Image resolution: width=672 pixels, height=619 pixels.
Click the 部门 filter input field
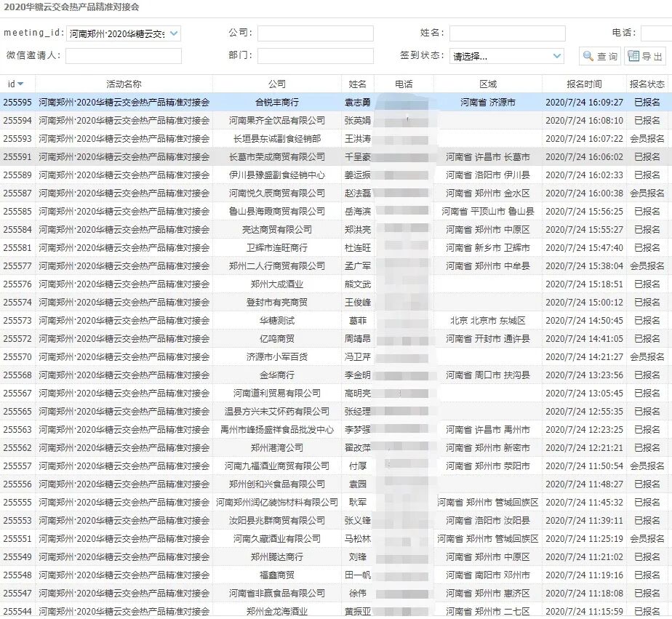pyautogui.click(x=316, y=56)
